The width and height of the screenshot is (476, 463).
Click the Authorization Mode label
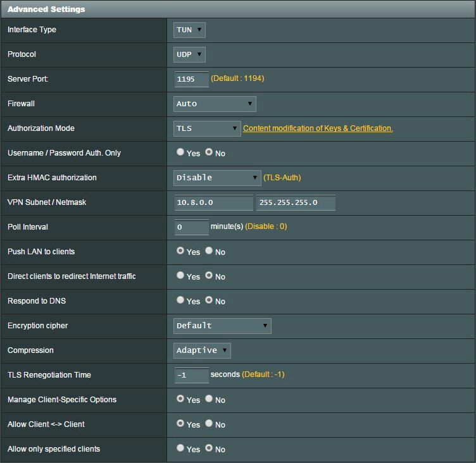pos(41,128)
